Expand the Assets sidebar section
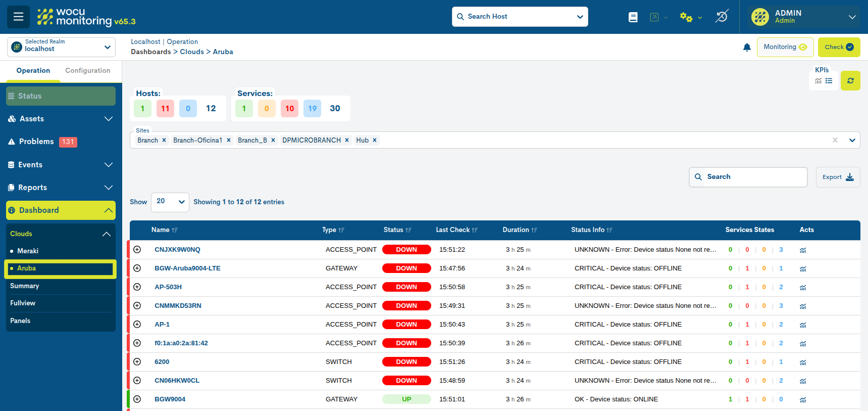Viewport: 868px width, 411px height. click(61, 119)
